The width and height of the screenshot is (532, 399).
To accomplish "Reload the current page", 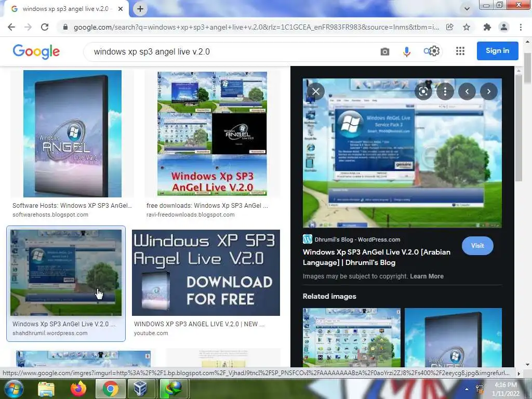I will pyautogui.click(x=45, y=27).
